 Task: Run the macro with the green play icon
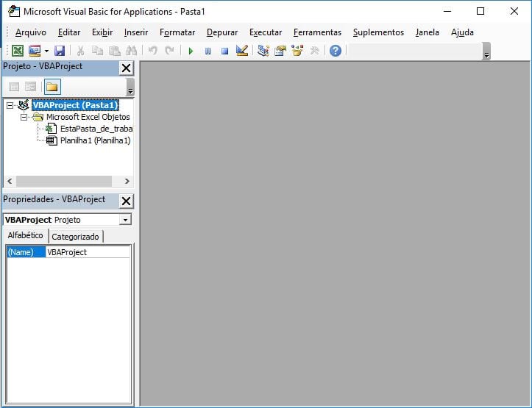click(191, 51)
